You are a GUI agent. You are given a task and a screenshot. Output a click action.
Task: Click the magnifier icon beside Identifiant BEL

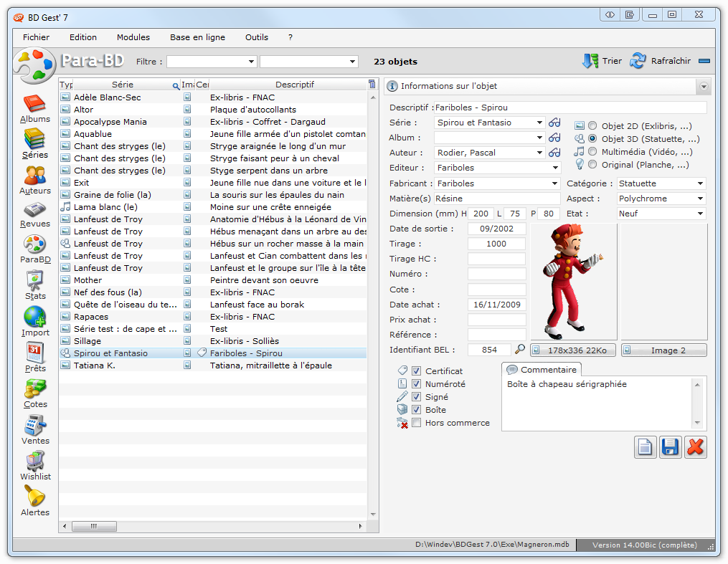point(520,349)
